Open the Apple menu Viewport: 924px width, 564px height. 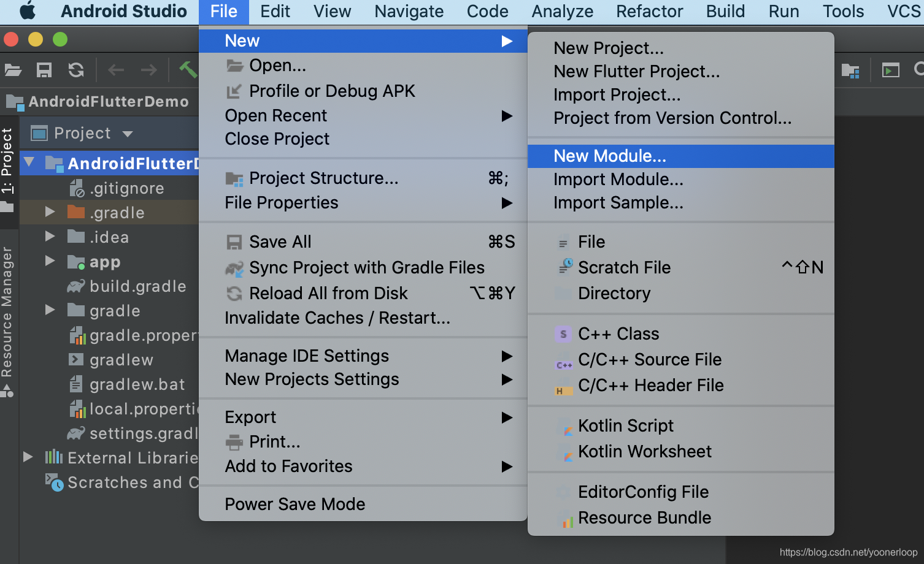point(28,11)
